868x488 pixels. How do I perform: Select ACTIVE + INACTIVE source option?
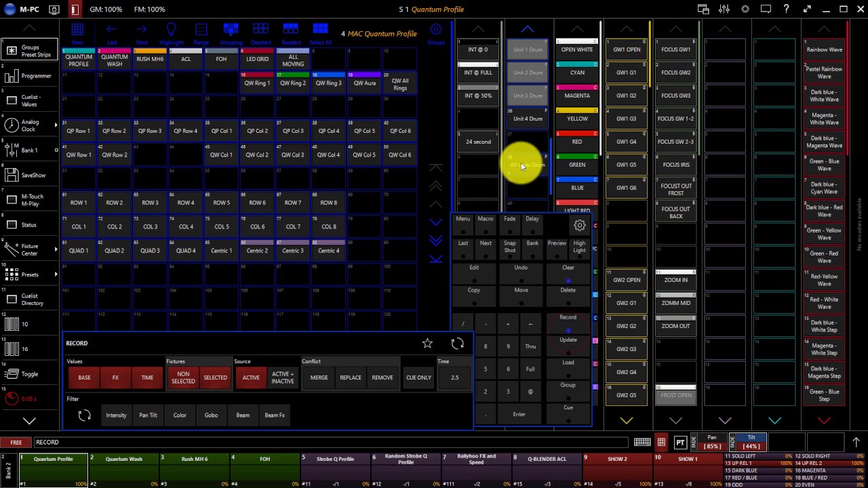coord(283,378)
